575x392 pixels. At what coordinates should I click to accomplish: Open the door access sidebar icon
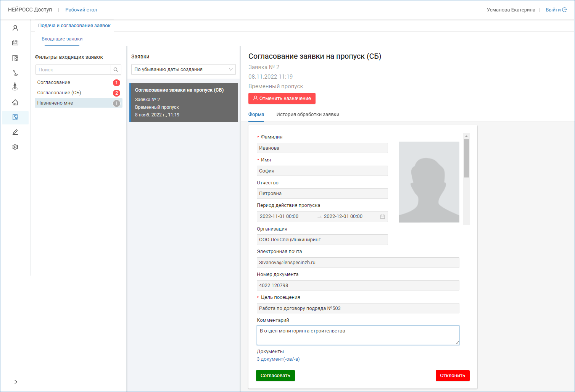[15, 58]
